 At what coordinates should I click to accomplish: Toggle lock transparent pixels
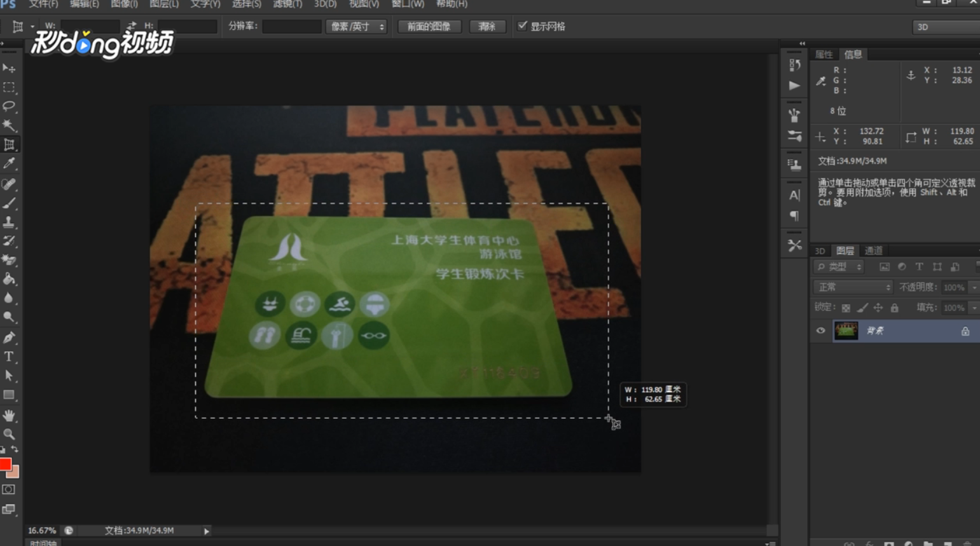click(x=846, y=308)
